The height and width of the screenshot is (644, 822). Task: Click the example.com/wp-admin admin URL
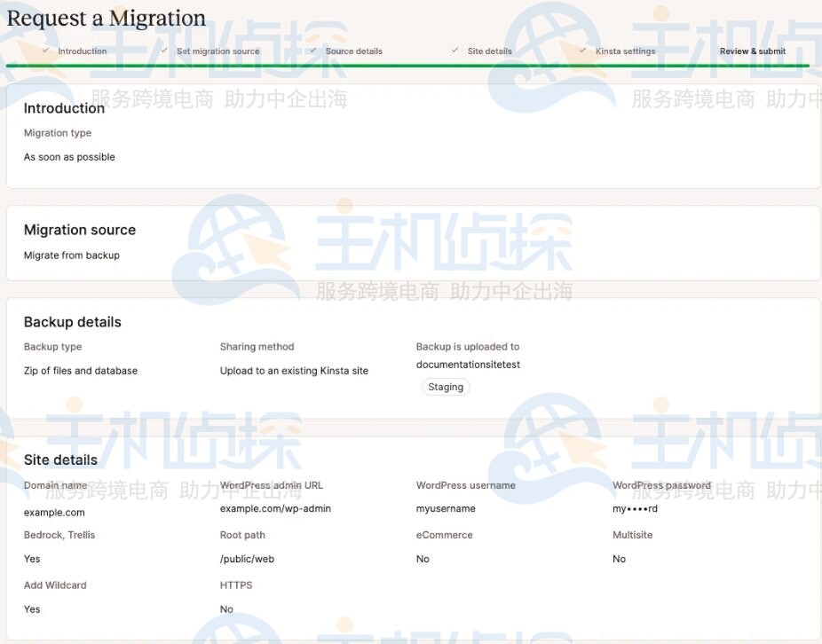[275, 508]
